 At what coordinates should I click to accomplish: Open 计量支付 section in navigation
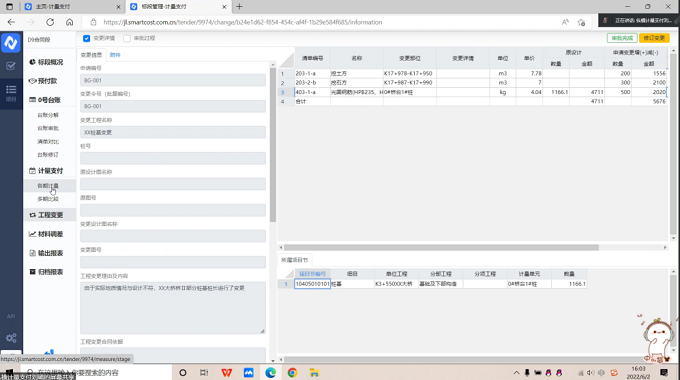(46, 170)
